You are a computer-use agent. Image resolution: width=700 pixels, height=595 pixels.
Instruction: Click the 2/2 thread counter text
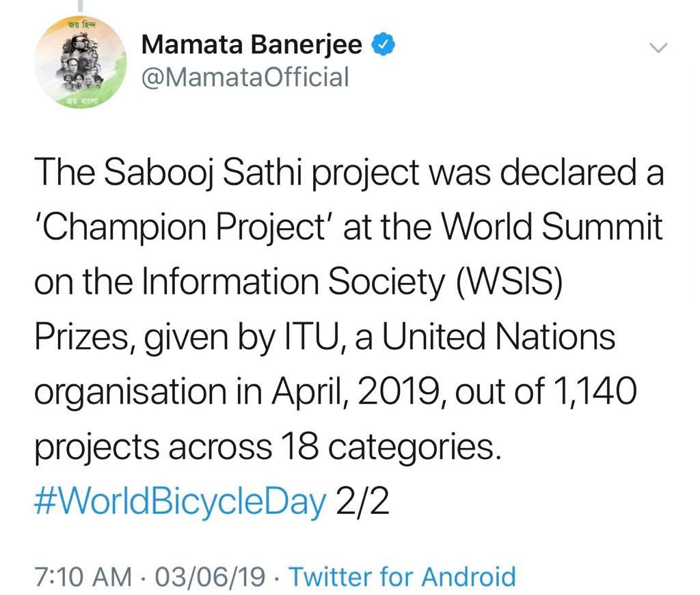pos(362,501)
